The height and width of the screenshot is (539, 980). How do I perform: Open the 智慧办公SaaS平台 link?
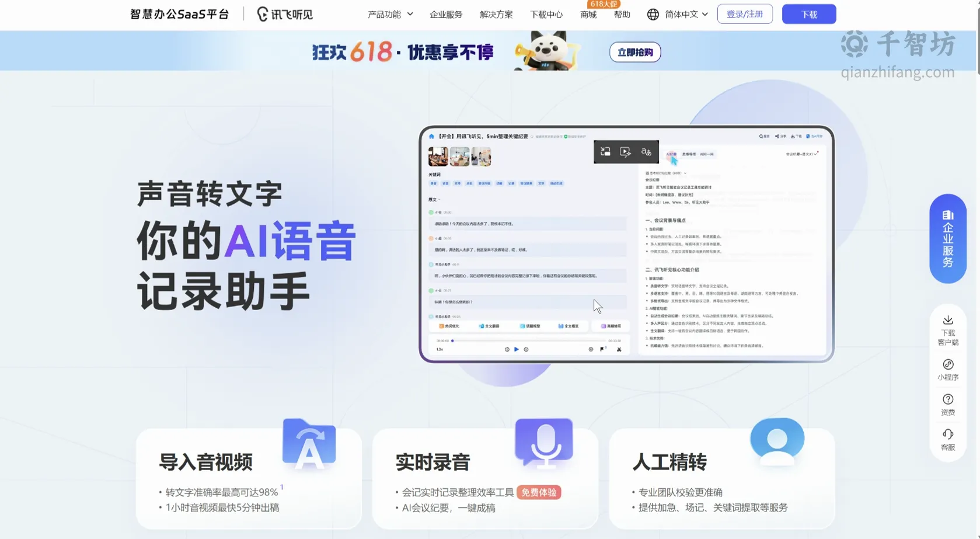(x=179, y=14)
